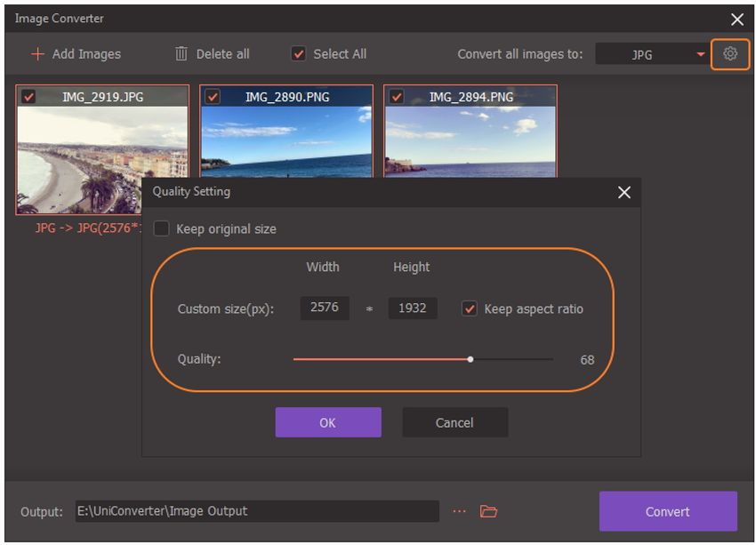Deselect the IMG_2919.JPG checkbox
This screenshot has height=545, width=756.
pyautogui.click(x=28, y=97)
